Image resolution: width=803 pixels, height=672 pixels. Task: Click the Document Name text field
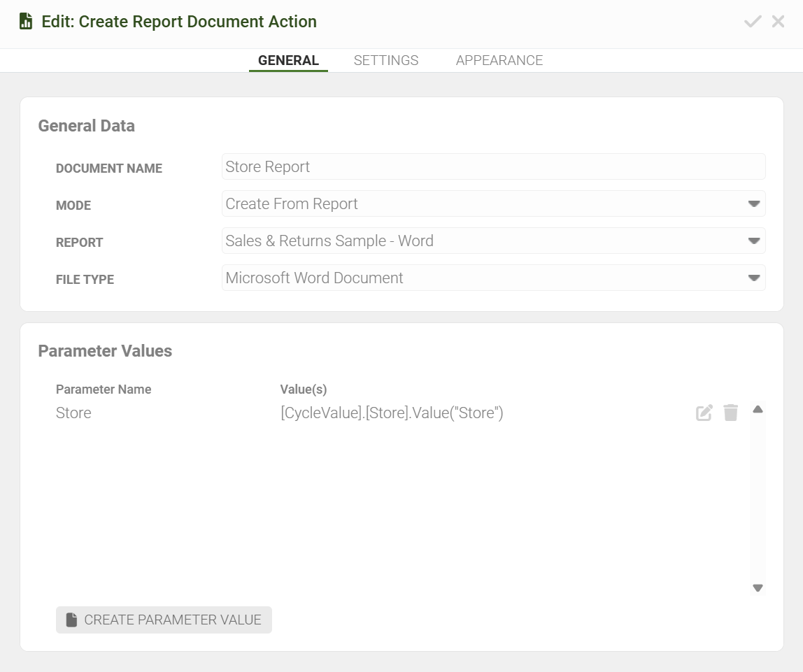point(493,167)
